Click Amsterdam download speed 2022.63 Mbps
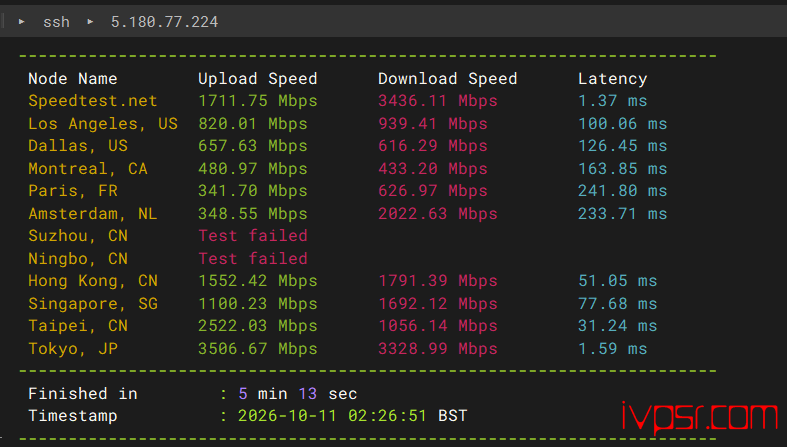787x447 pixels. tap(438, 214)
